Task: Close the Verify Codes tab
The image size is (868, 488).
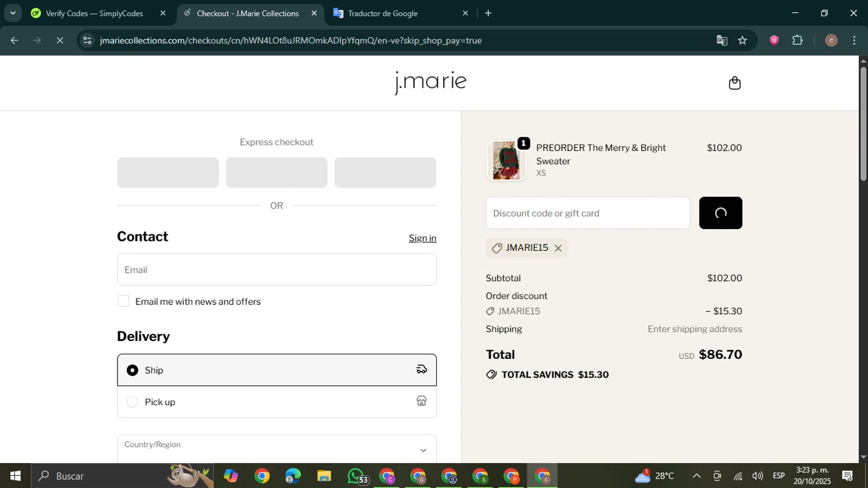Action: [163, 13]
